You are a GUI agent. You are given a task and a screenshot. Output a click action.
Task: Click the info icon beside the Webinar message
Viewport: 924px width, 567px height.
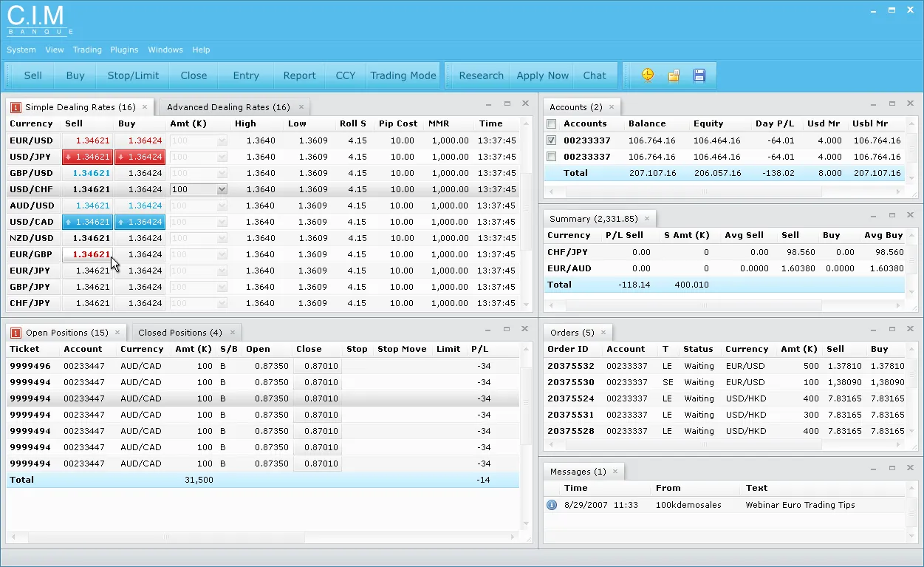click(x=551, y=505)
